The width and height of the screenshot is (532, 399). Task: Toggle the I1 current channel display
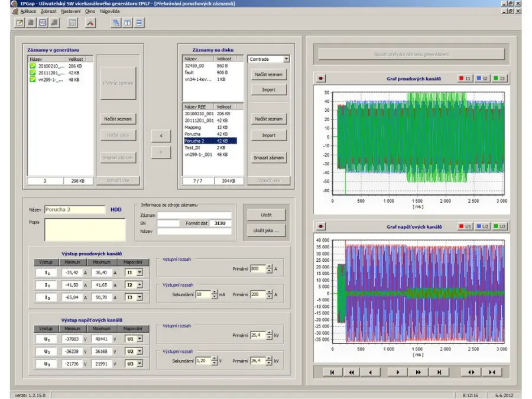[x=465, y=78]
